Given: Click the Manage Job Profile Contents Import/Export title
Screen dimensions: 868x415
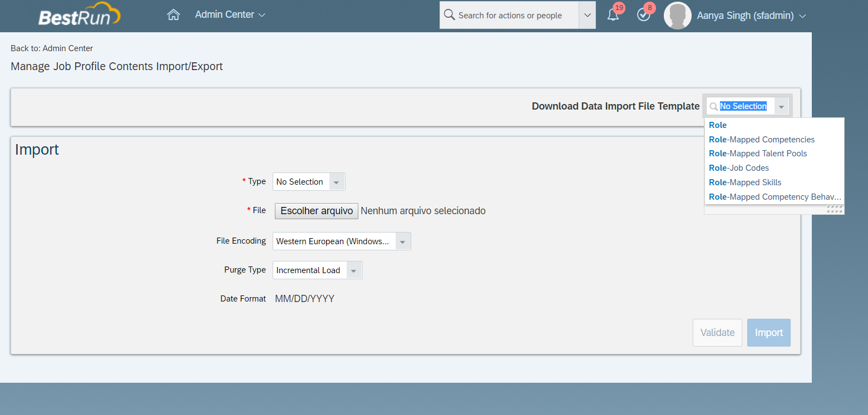Looking at the screenshot, I should [x=117, y=67].
